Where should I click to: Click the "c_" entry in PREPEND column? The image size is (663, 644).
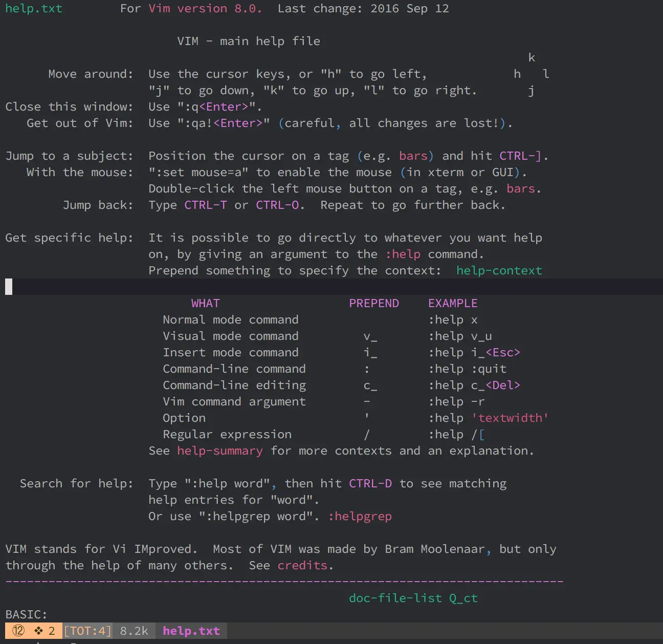point(370,385)
